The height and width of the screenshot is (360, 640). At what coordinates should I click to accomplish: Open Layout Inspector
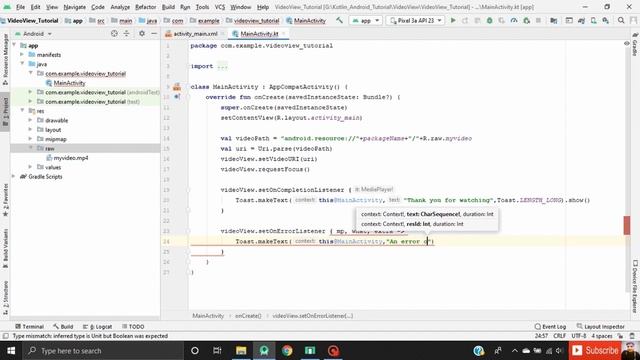[600, 327]
